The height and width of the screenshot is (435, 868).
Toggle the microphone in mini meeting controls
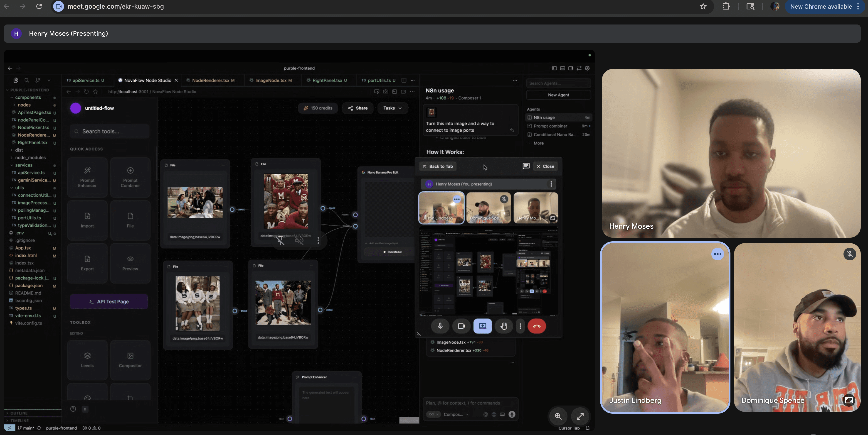tap(440, 326)
